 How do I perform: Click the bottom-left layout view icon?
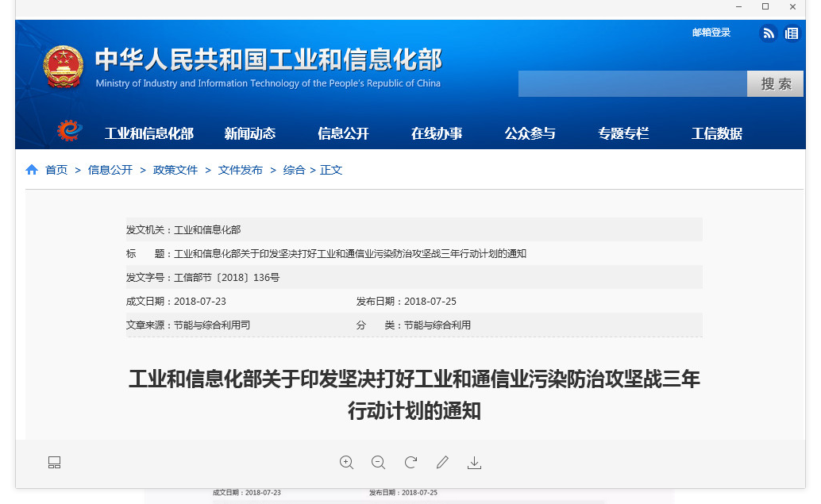(55, 463)
